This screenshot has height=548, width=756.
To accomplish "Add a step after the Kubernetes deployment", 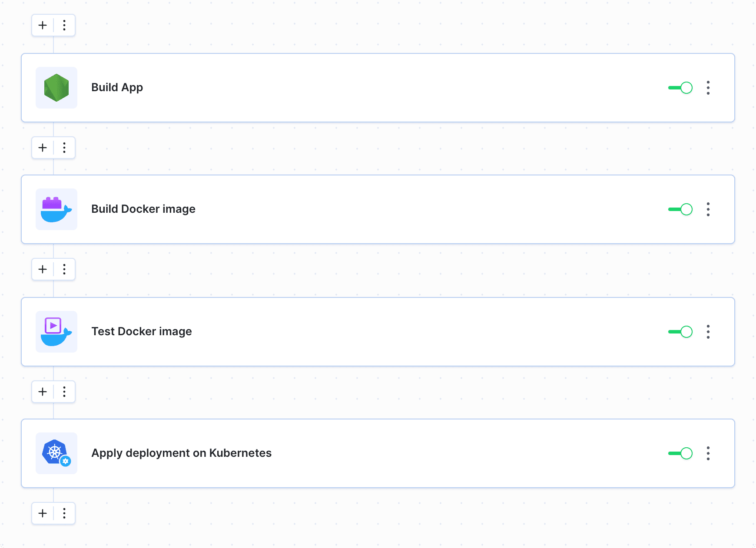I will click(x=42, y=513).
